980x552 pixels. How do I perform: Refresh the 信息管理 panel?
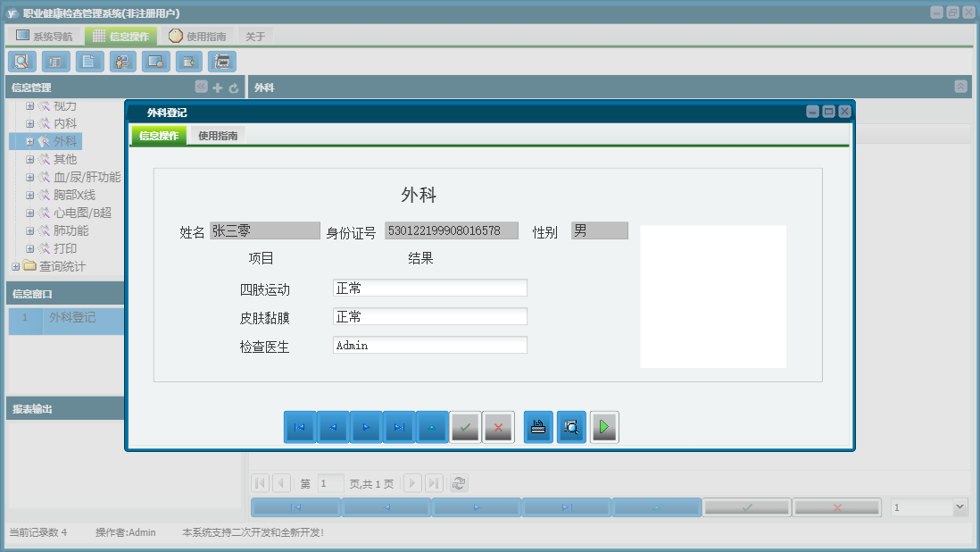[231, 87]
